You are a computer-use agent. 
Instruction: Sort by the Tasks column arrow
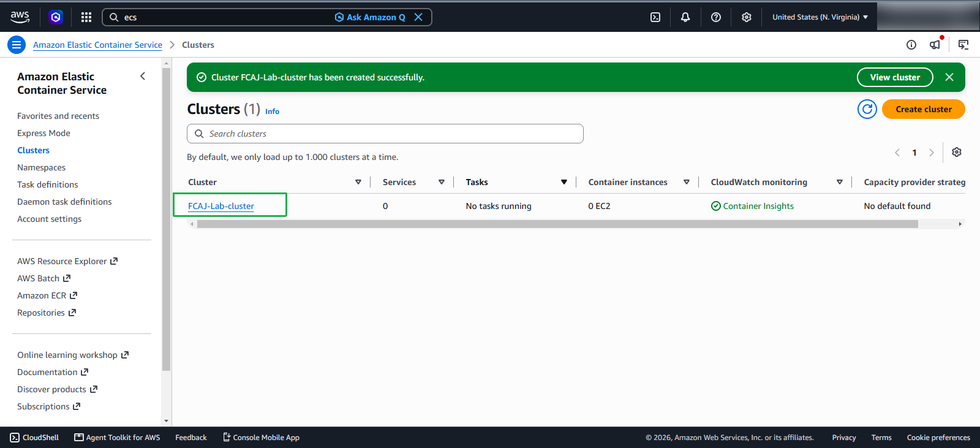click(564, 182)
